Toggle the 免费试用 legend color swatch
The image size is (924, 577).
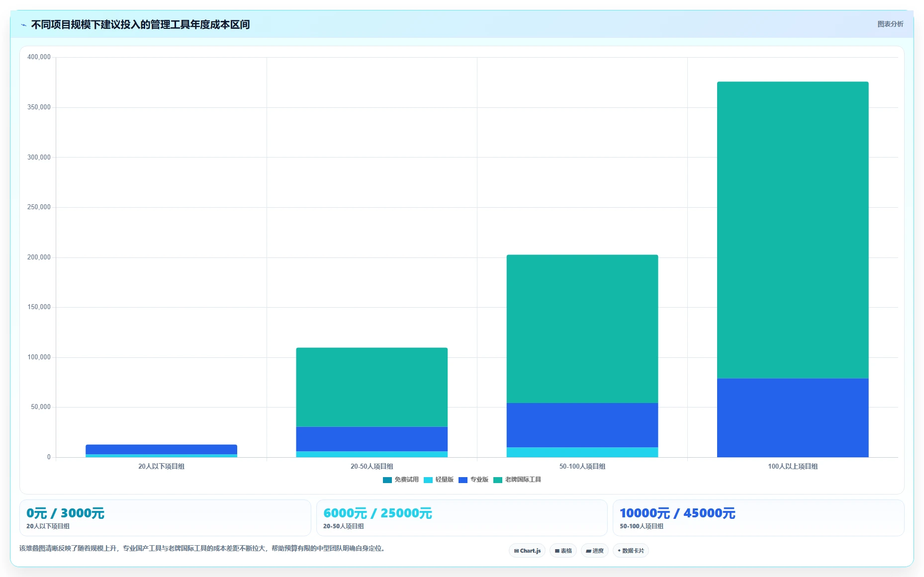pos(387,480)
